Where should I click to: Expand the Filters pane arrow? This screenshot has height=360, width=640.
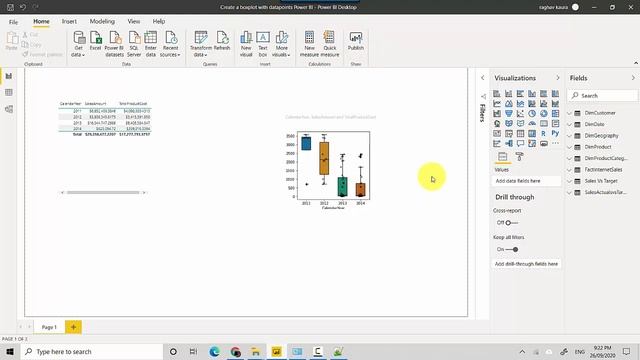coord(482,78)
